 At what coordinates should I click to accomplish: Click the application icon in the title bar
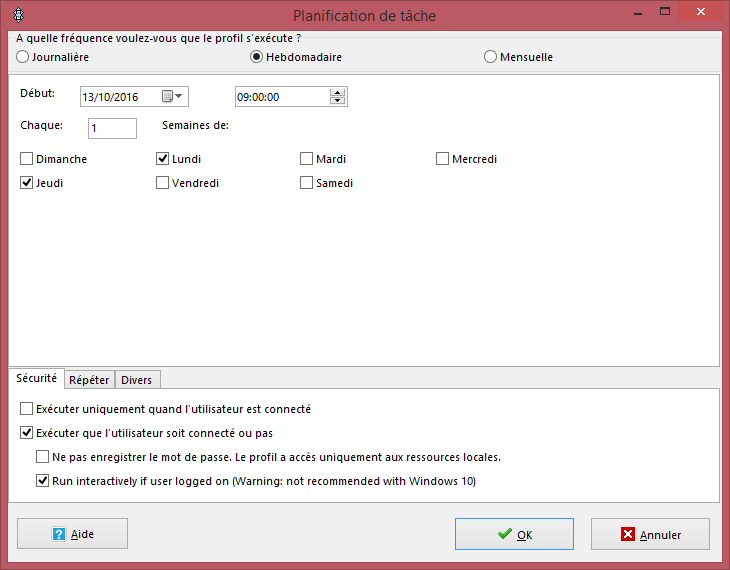click(13, 16)
